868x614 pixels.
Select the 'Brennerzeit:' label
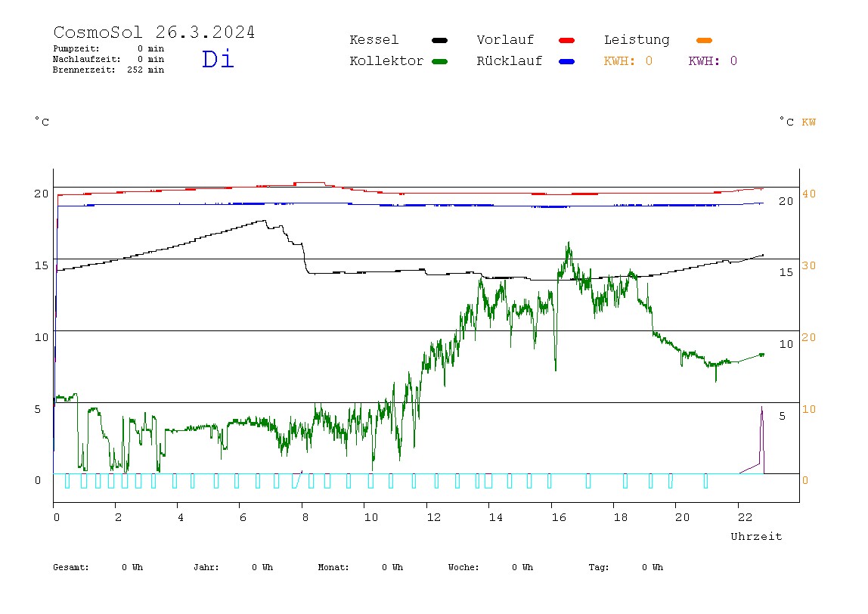coord(84,70)
